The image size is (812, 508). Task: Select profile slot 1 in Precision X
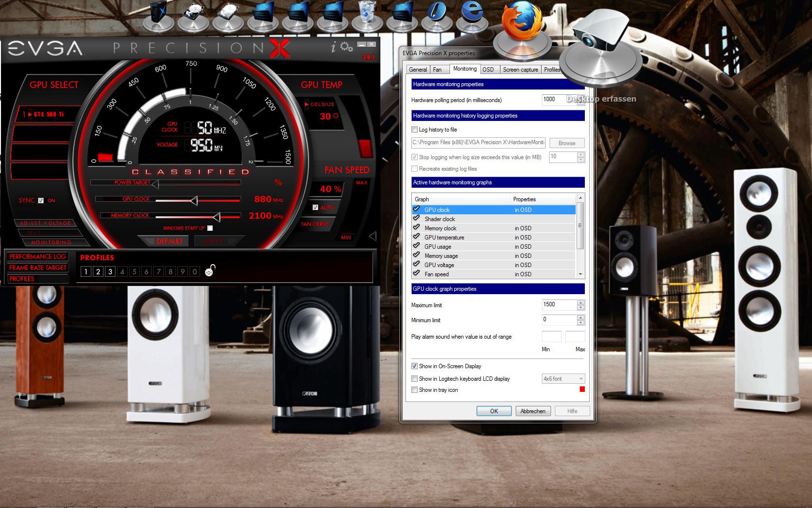pos(86,271)
